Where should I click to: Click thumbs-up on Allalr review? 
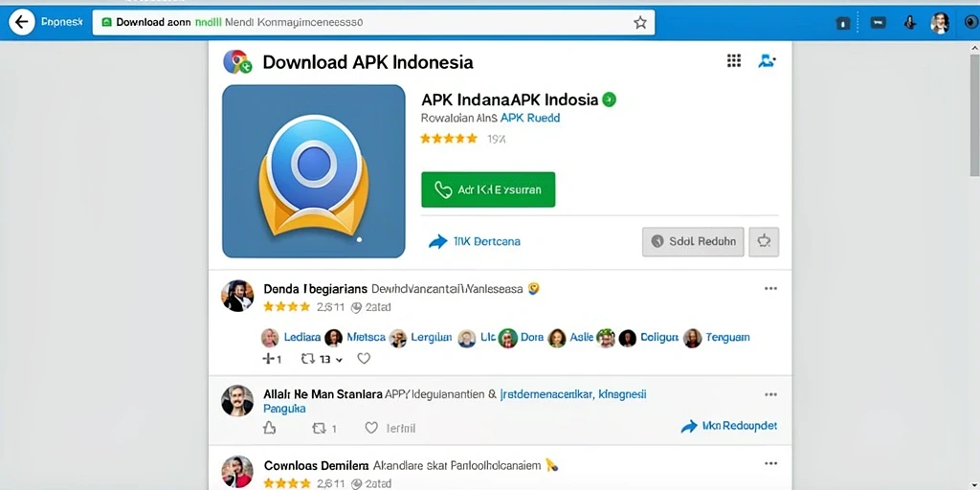click(x=269, y=428)
